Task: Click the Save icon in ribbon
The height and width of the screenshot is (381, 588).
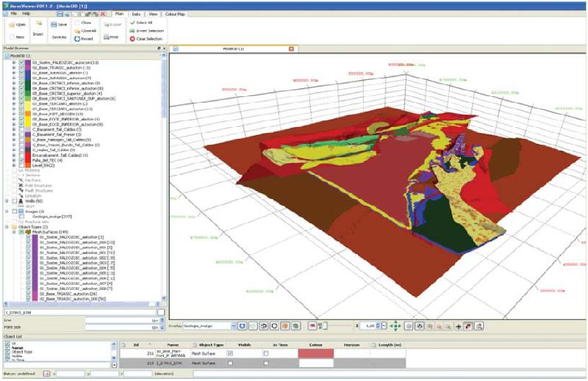Action: 55,24
